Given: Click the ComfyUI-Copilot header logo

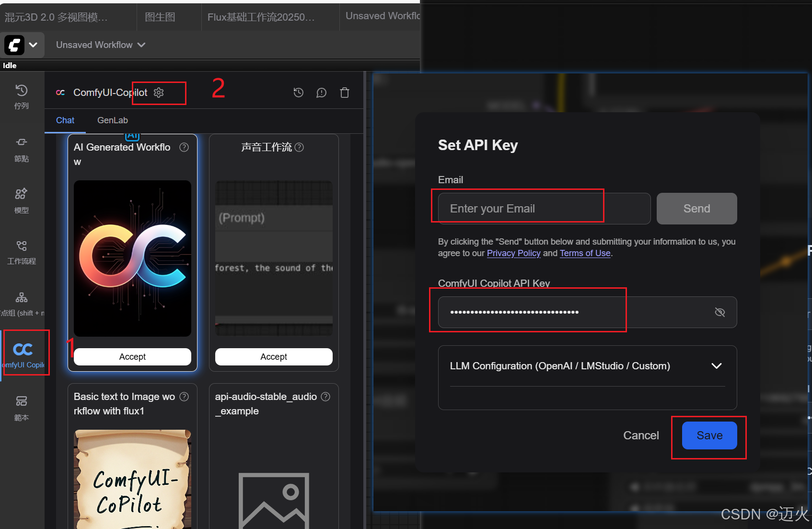Looking at the screenshot, I should click(60, 93).
